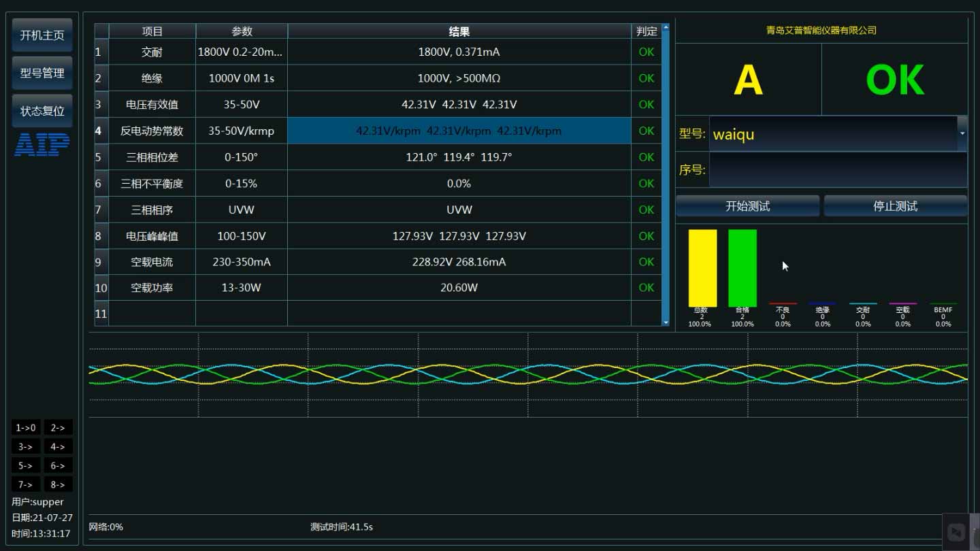
Task: Click the AIP logo in the sidebar
Action: click(x=42, y=144)
